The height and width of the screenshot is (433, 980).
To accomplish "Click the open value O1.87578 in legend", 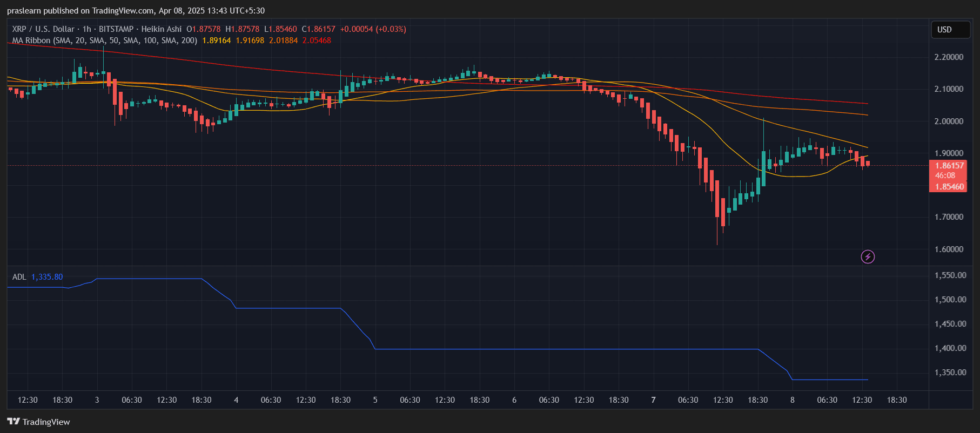I will 204,29.
